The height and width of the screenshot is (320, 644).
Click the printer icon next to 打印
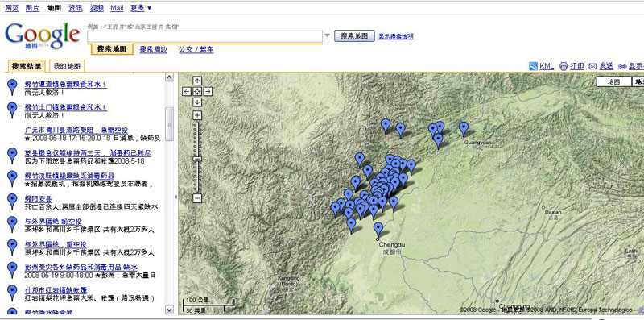(563, 66)
